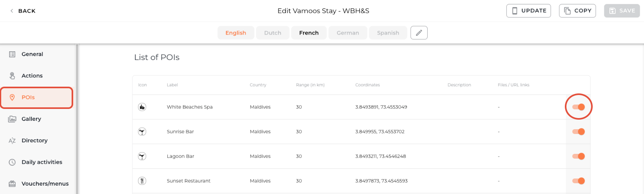Disable the White Beaches Spa toggle
Image resolution: width=644 pixels, height=194 pixels.
[578, 107]
